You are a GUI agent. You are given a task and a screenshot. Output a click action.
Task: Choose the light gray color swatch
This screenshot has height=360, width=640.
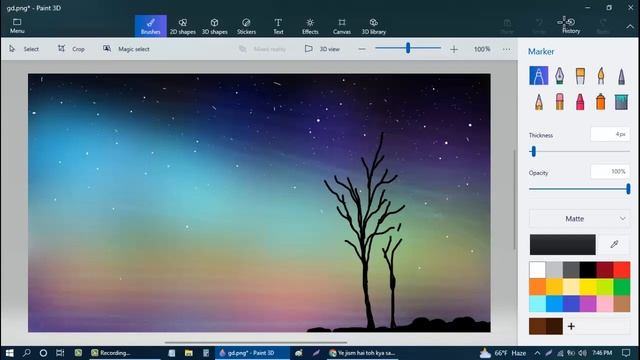(554, 270)
